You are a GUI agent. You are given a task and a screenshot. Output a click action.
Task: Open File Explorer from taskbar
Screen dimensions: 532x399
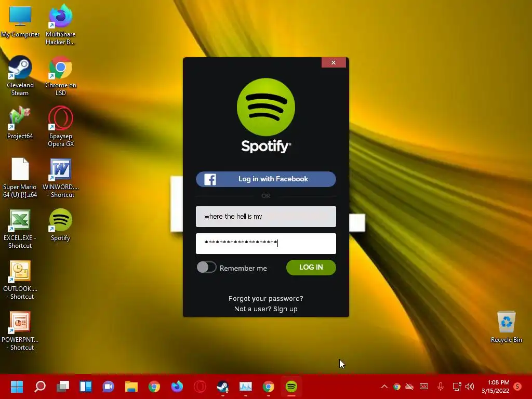click(131, 387)
